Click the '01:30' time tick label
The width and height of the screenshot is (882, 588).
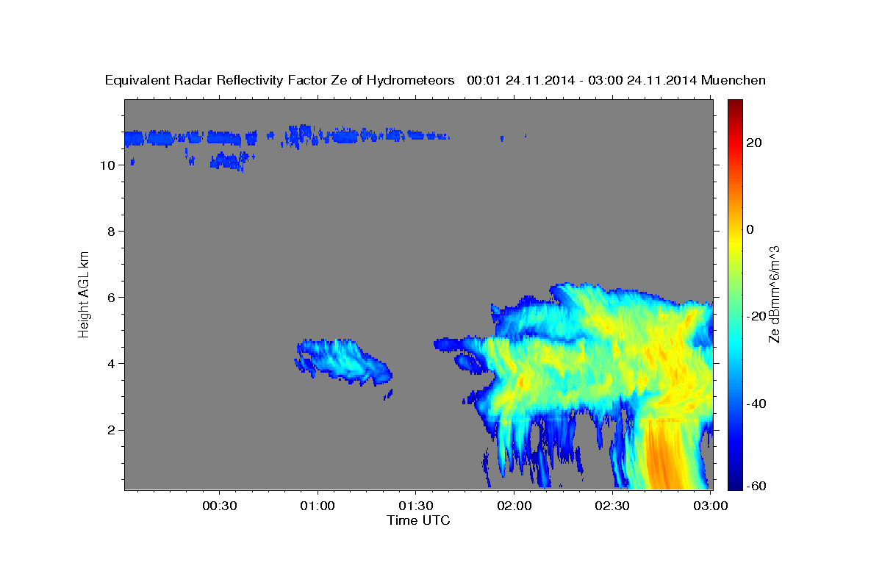click(416, 506)
